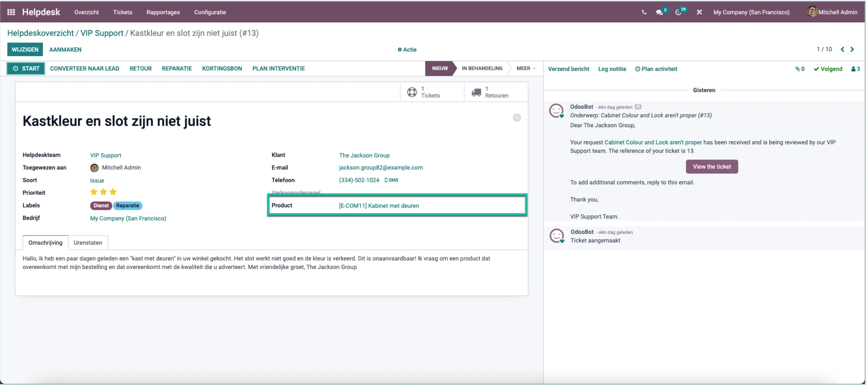
Task: Open The Jackson Group customer link
Action: click(x=364, y=155)
